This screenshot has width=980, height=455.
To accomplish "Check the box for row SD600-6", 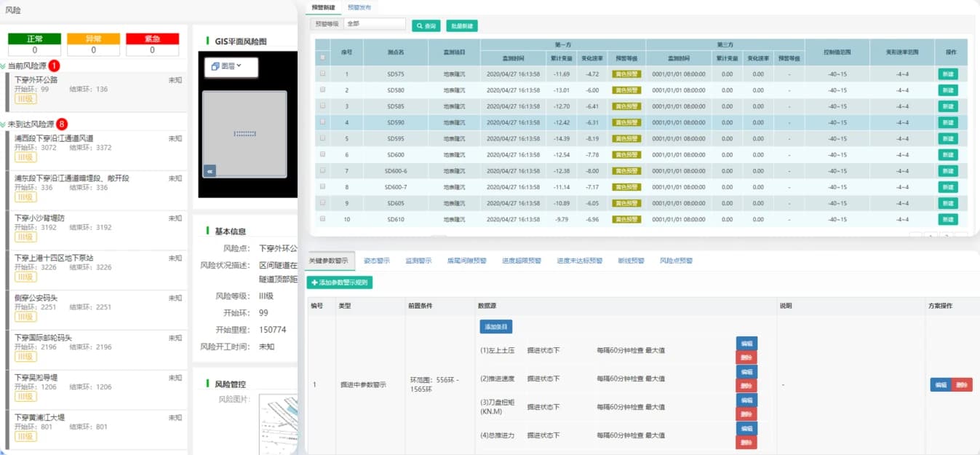I will click(x=322, y=170).
